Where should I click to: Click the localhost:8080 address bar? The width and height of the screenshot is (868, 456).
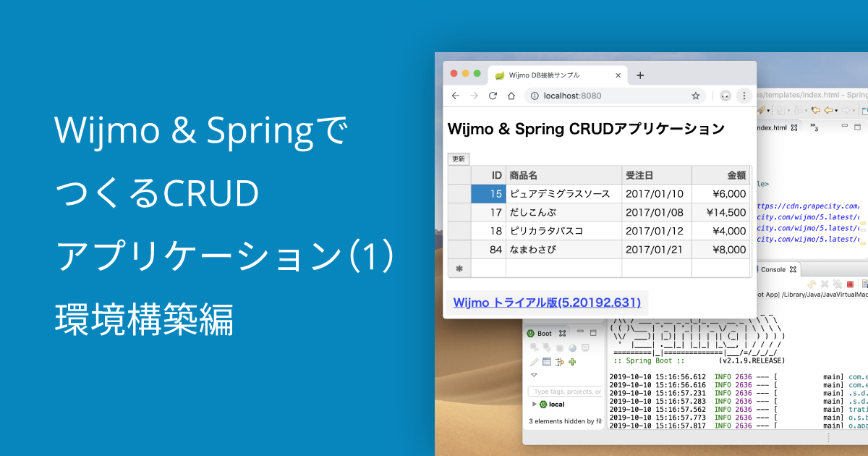point(571,95)
